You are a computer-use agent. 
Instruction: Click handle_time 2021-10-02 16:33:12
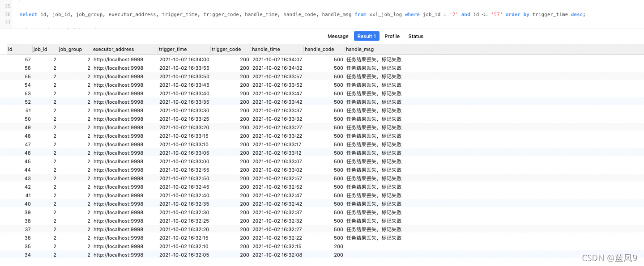pos(277,153)
